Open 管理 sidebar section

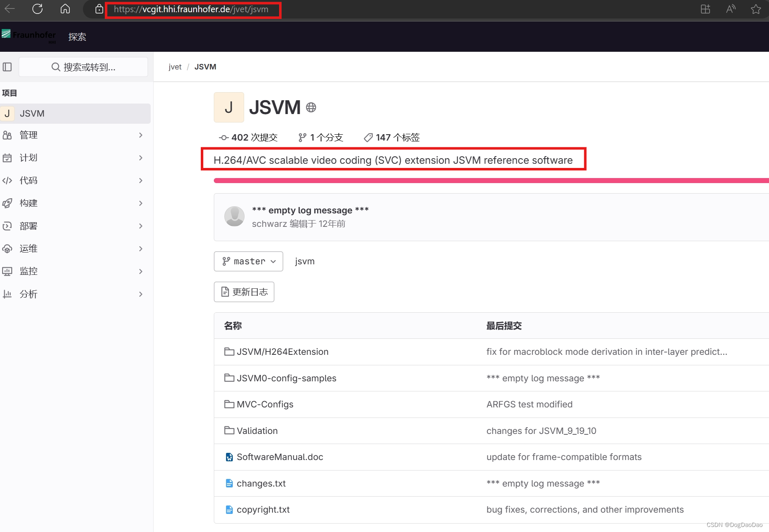pyautogui.click(x=75, y=135)
